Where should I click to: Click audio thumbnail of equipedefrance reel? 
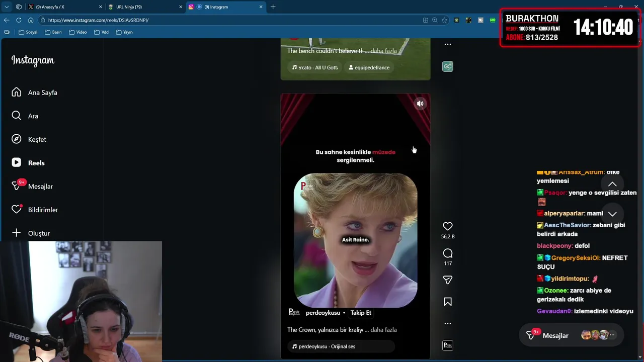coord(448,66)
